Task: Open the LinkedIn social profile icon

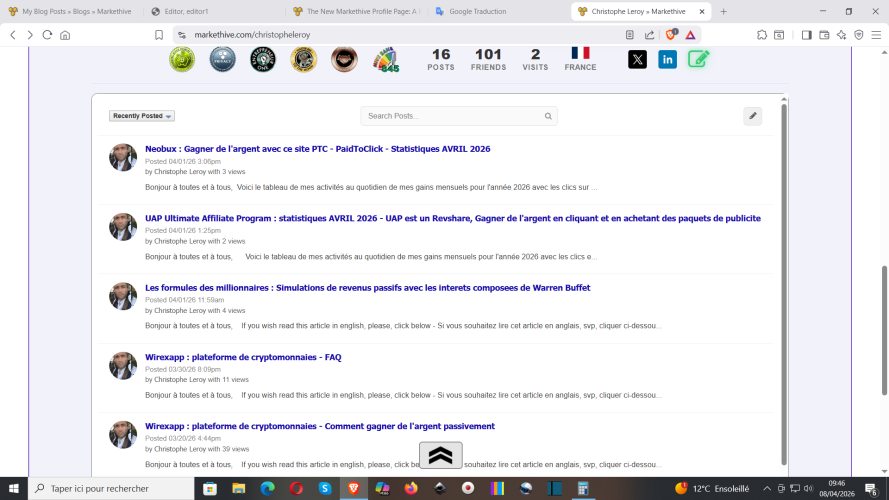Action: (x=667, y=59)
